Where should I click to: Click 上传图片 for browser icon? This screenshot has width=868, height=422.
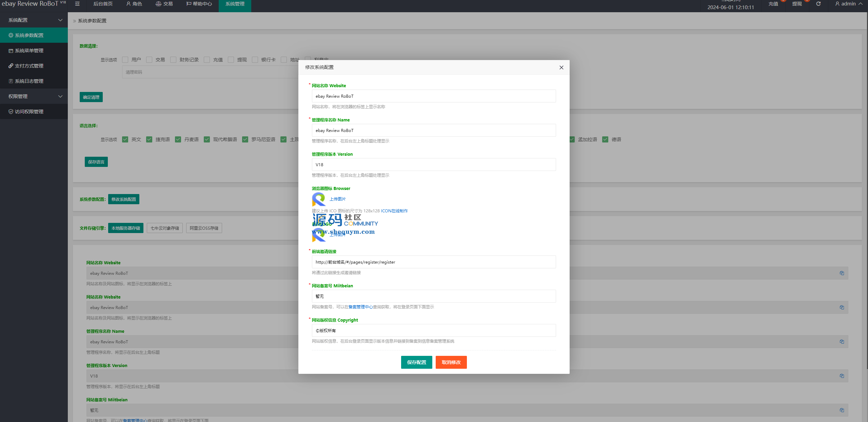[338, 199]
